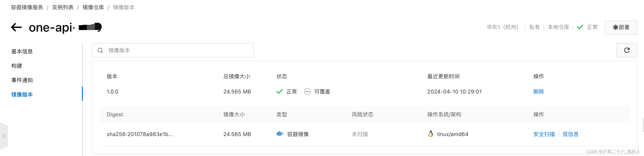The height and width of the screenshot is (156, 644).
Task: Click the back arrow next to one-api title
Action: pyautogui.click(x=16, y=27)
